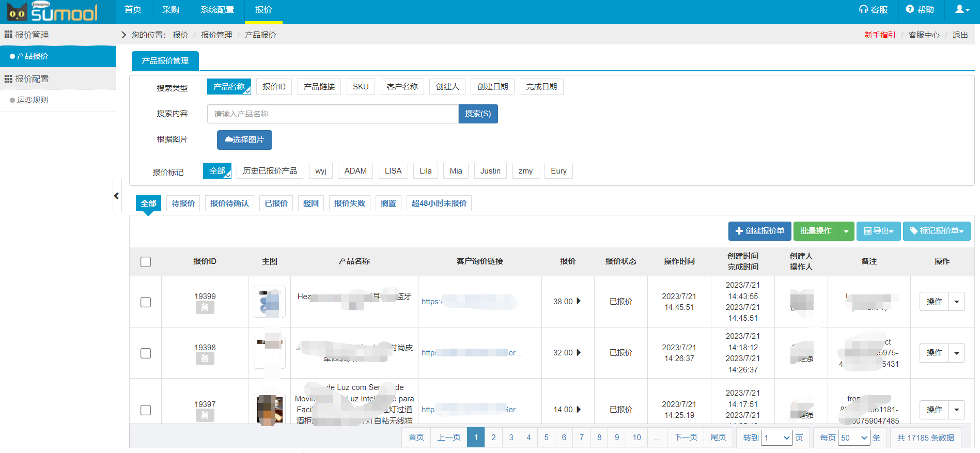Open the 批量操作 dropdown caret
The height and width of the screenshot is (453, 980).
click(846, 231)
